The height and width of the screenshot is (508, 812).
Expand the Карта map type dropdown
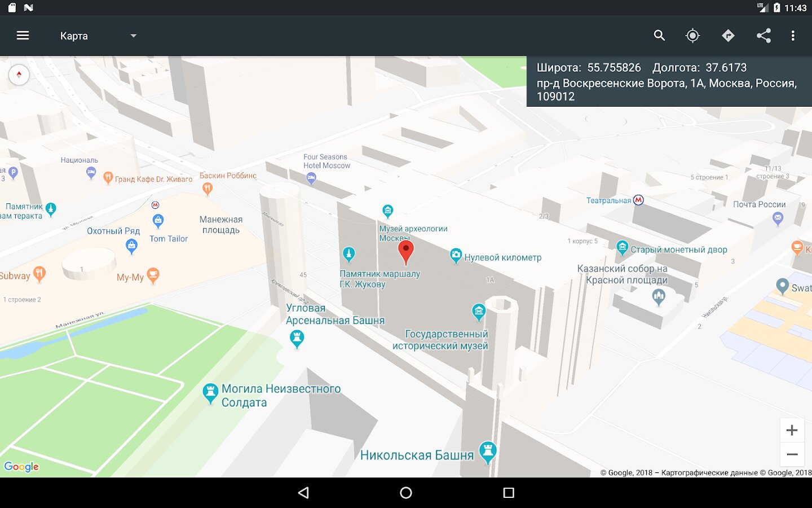tap(99, 36)
